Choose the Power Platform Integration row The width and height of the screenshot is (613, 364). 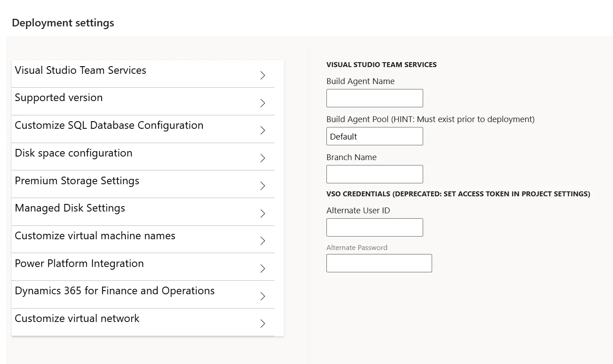(143, 267)
